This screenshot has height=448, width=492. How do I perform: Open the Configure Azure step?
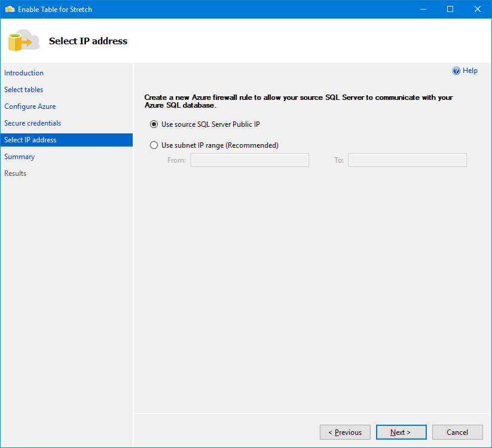(x=30, y=106)
